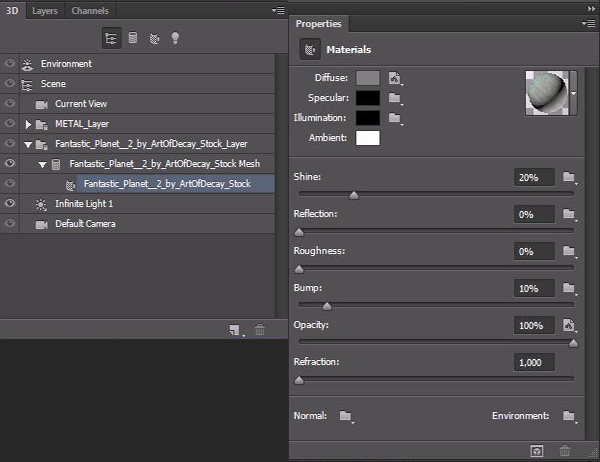
Task: Switch to the Channels tab
Action: tap(90, 11)
